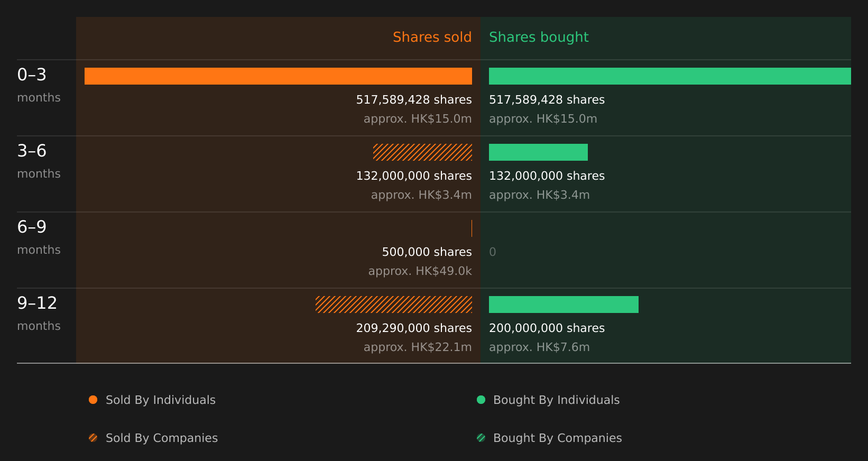Click the striped green Bought By Companies icon
The height and width of the screenshot is (461, 868).
coord(481,438)
